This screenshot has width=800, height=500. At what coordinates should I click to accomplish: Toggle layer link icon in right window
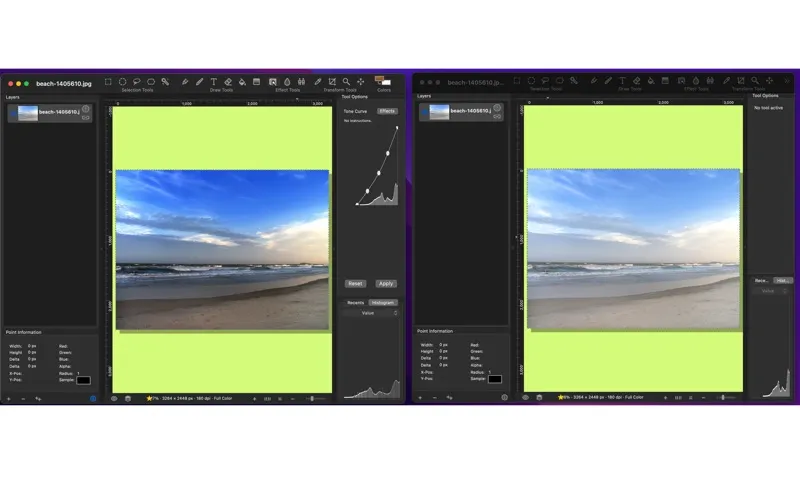pos(497,117)
